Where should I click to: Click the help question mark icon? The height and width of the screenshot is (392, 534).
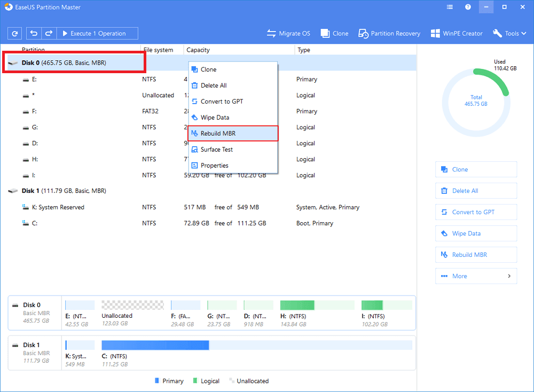click(468, 7)
